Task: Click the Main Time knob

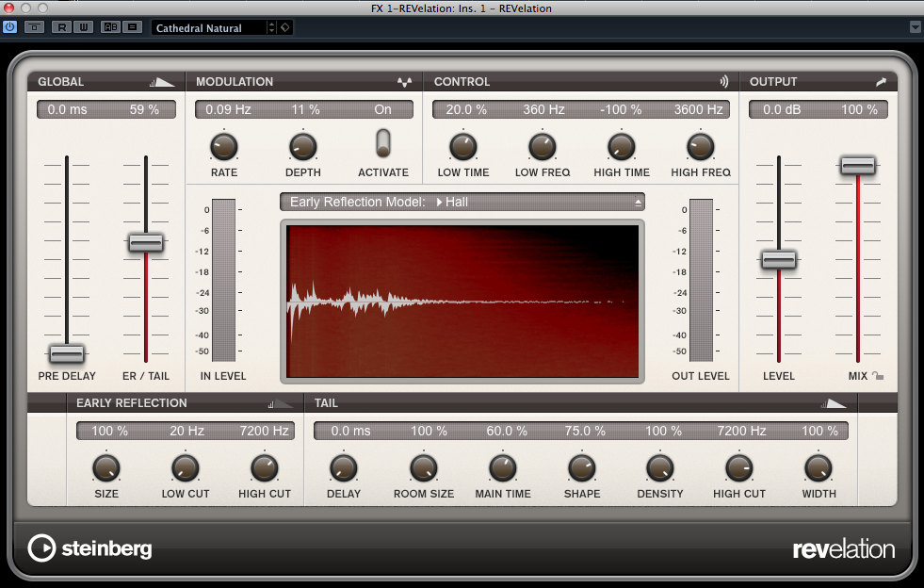Action: [x=503, y=468]
